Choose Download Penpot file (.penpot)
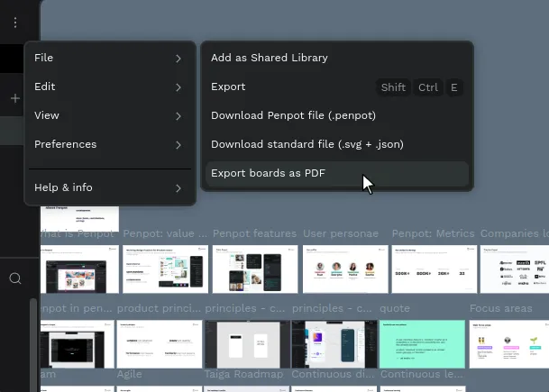 pos(293,115)
